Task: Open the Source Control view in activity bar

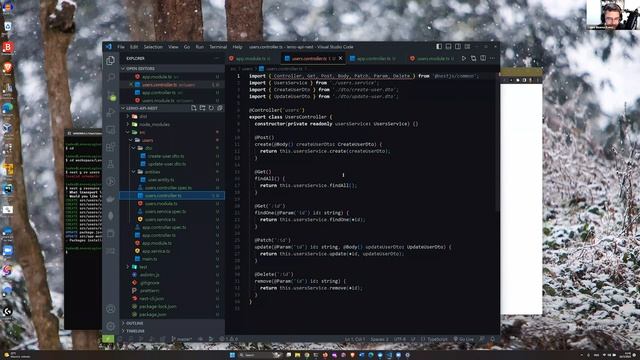Action: pyautogui.click(x=111, y=97)
